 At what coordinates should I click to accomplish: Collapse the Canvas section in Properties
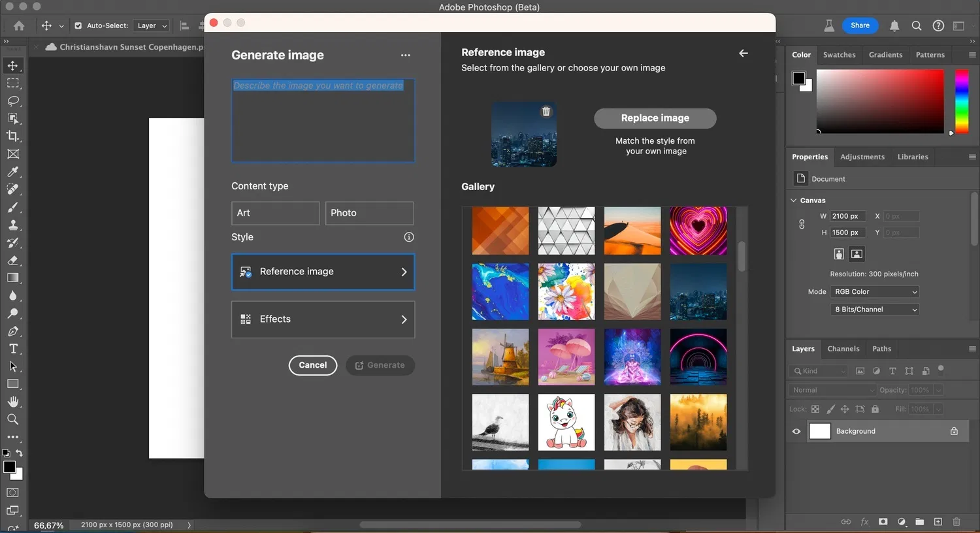[793, 200]
